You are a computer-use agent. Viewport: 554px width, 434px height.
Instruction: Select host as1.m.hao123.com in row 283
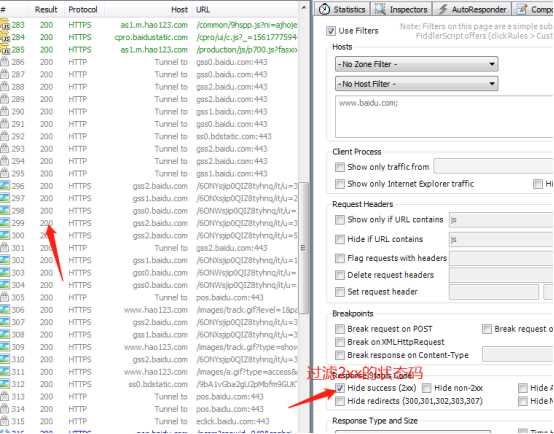(x=154, y=25)
